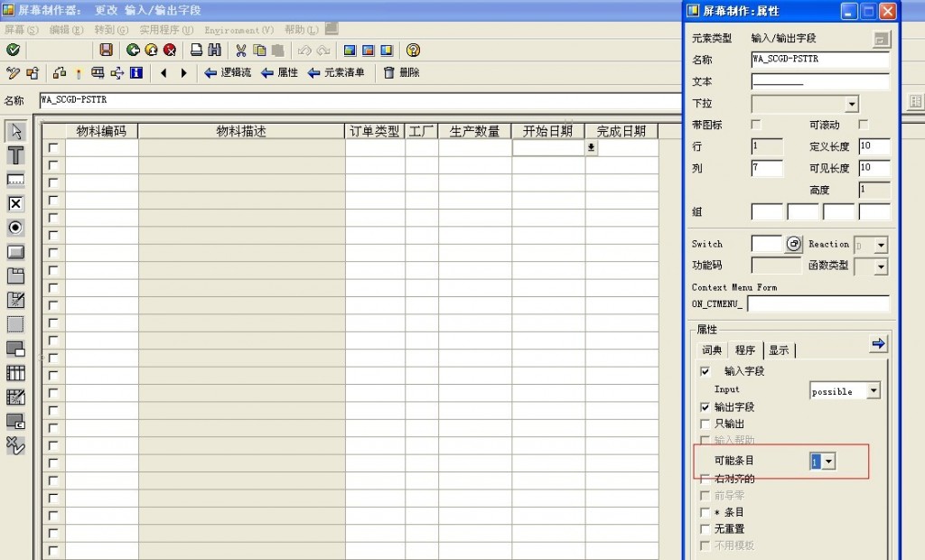This screenshot has height=560, width=925.
Task: Select the Box frame tool
Action: pyautogui.click(x=15, y=324)
